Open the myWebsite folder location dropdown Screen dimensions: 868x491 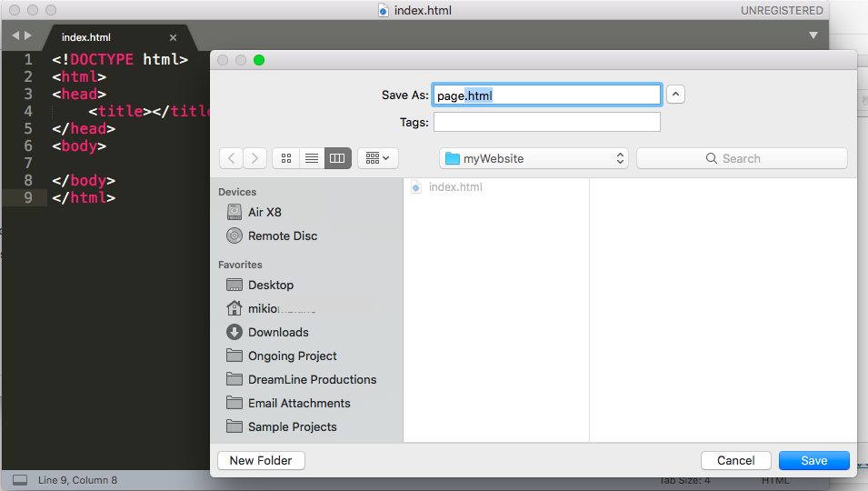pyautogui.click(x=534, y=158)
